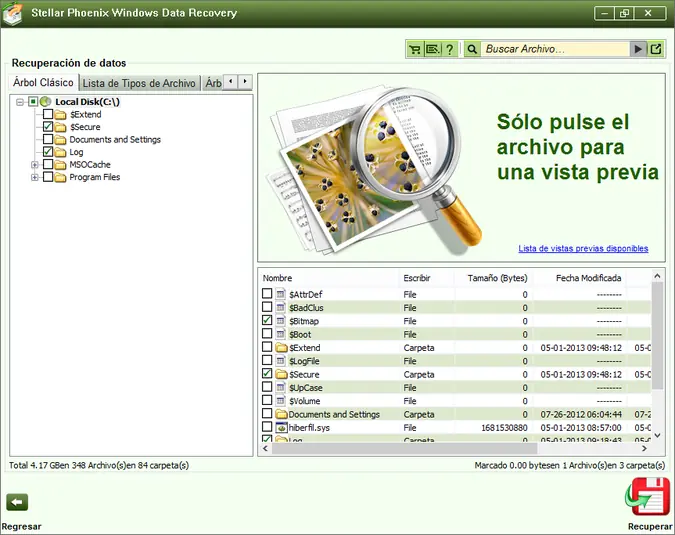The height and width of the screenshot is (535, 675).
Task: Open the Lista de Tipos de Archivo tab
Action: tap(139, 83)
